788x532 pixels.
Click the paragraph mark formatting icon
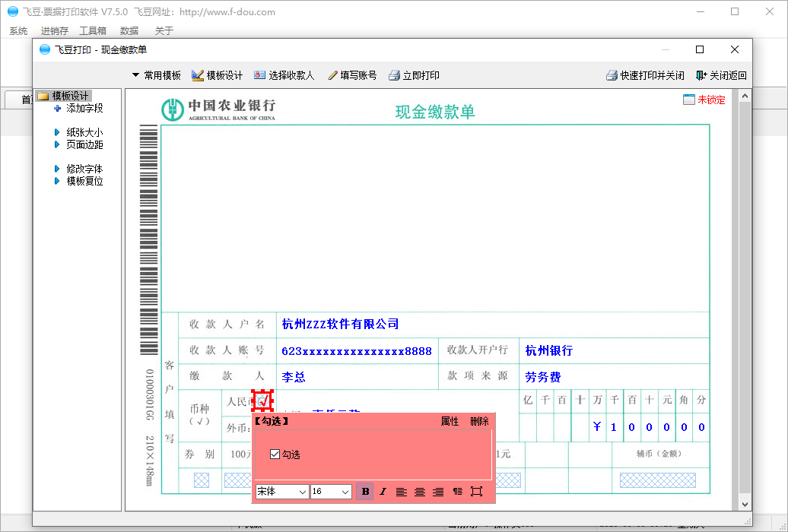pos(457,491)
